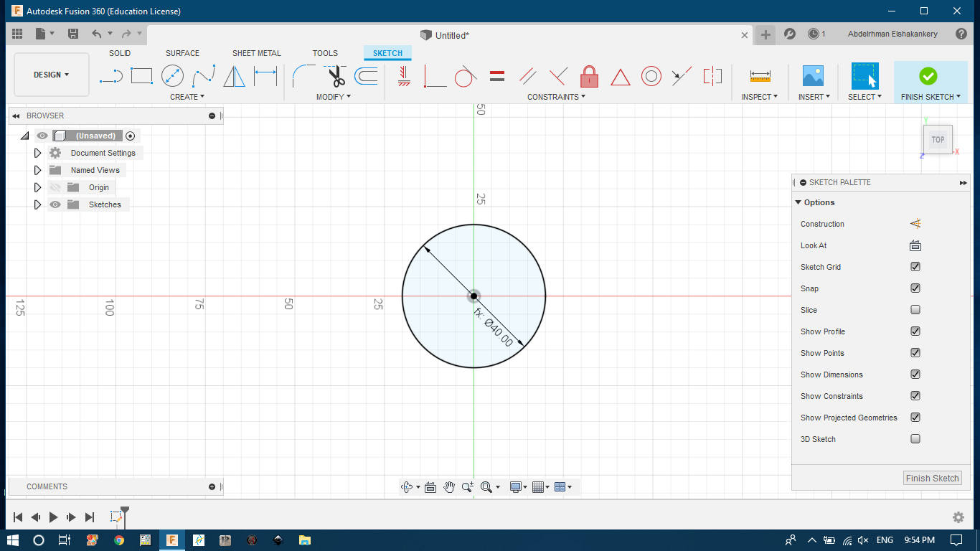Click Finish Sketch button in palette
Screen dimensions: 980x551
(x=932, y=479)
